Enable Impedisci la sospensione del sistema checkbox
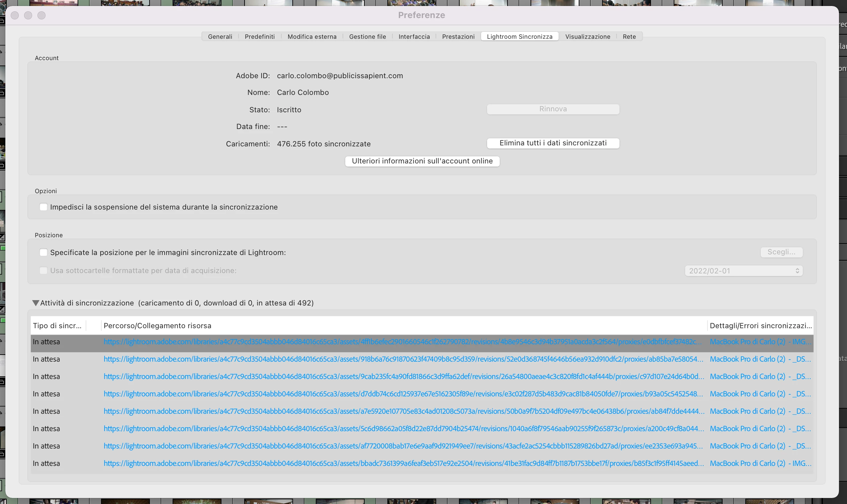 coord(43,207)
